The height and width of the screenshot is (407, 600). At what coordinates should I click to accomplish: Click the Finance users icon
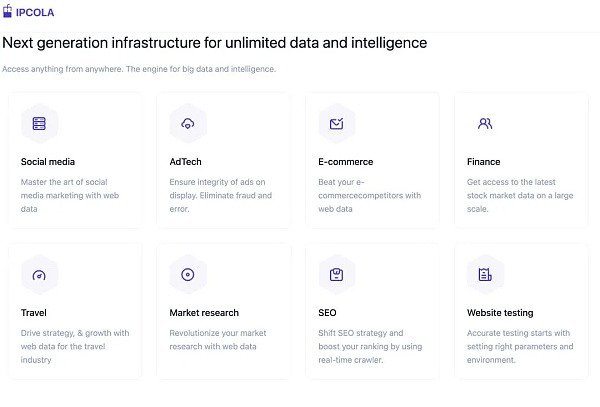coord(485,124)
